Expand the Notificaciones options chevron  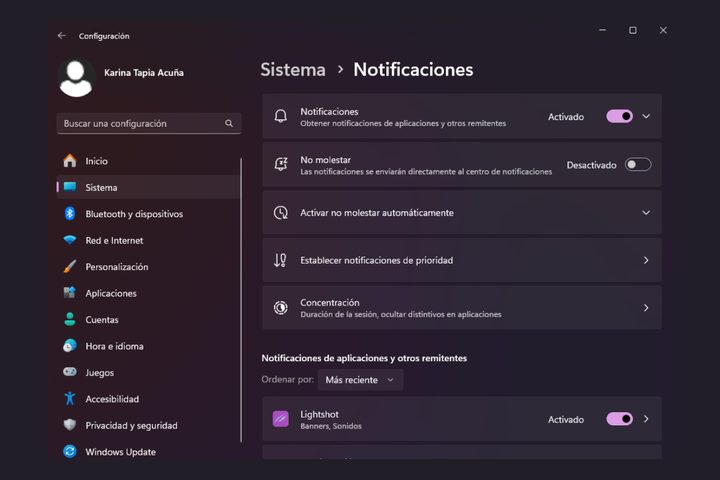(x=646, y=116)
